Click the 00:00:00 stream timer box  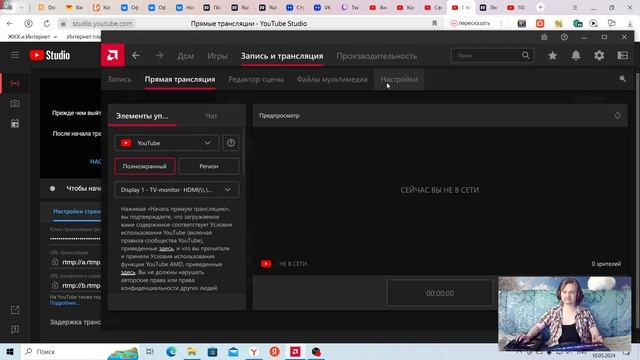[x=440, y=293]
